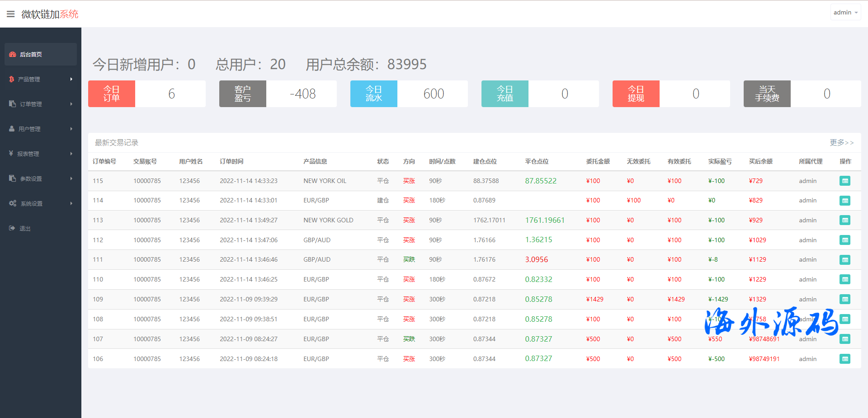Click the red 今日订单 tile
Screen dimensions: 868x418
tap(112, 94)
